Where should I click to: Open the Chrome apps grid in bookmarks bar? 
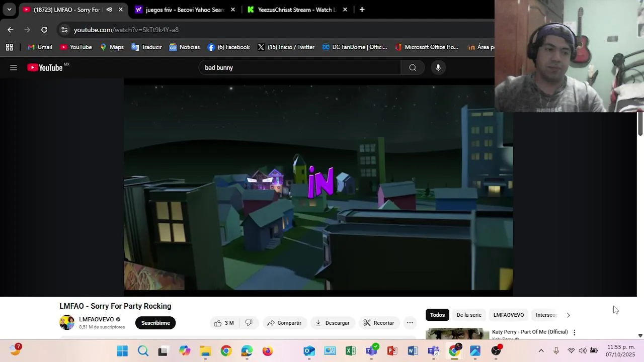(9, 47)
